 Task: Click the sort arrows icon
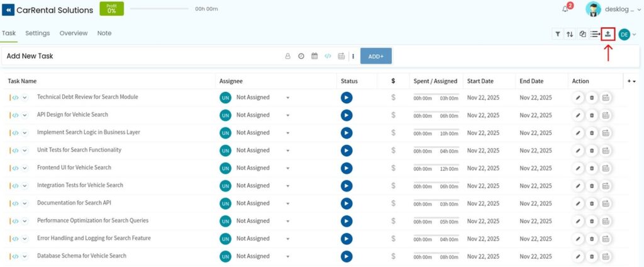click(570, 34)
